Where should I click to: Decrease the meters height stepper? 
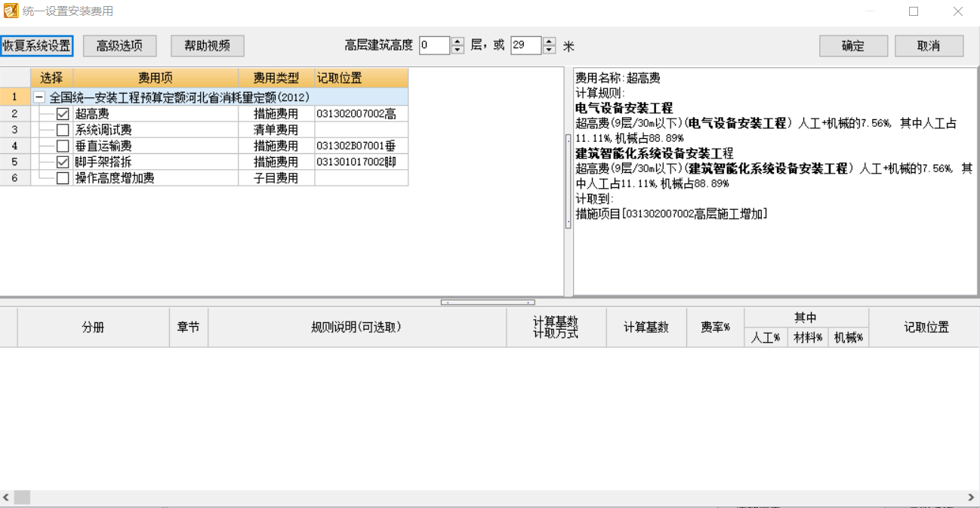pyautogui.click(x=549, y=50)
